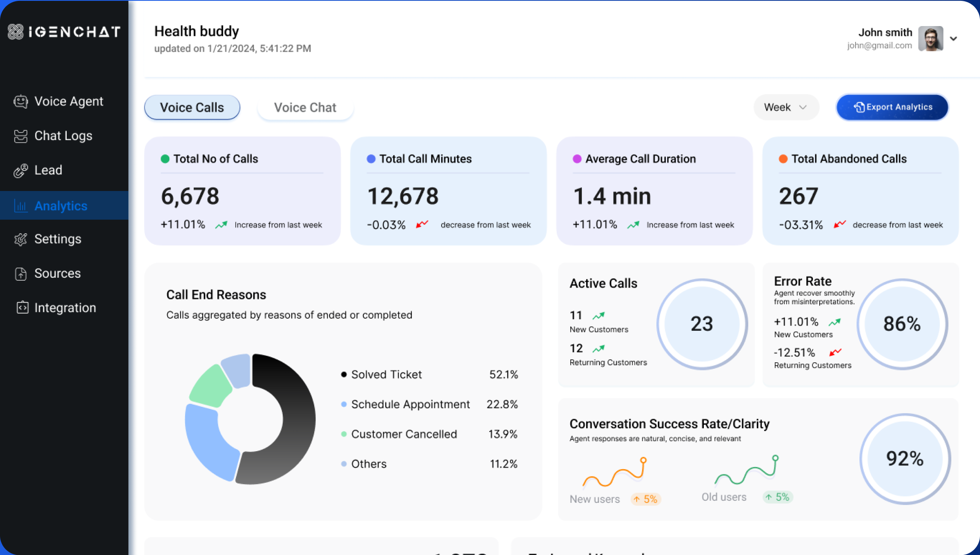This screenshot has width=980, height=555.
Task: Click the New users 5% badge
Action: 646,499
